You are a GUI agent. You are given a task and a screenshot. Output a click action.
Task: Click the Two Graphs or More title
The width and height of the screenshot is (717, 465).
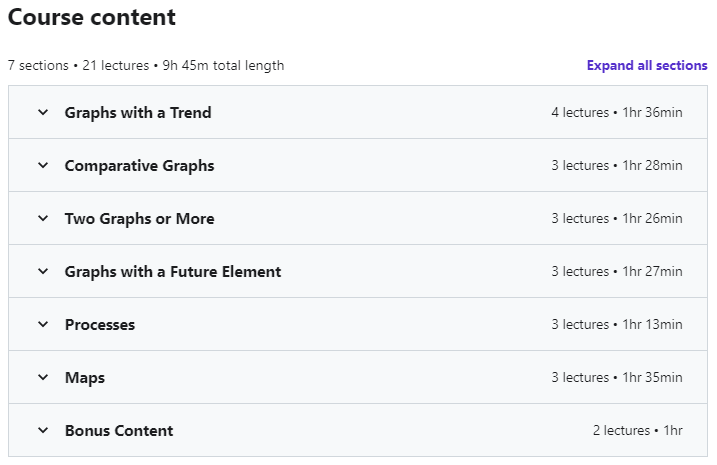139,219
